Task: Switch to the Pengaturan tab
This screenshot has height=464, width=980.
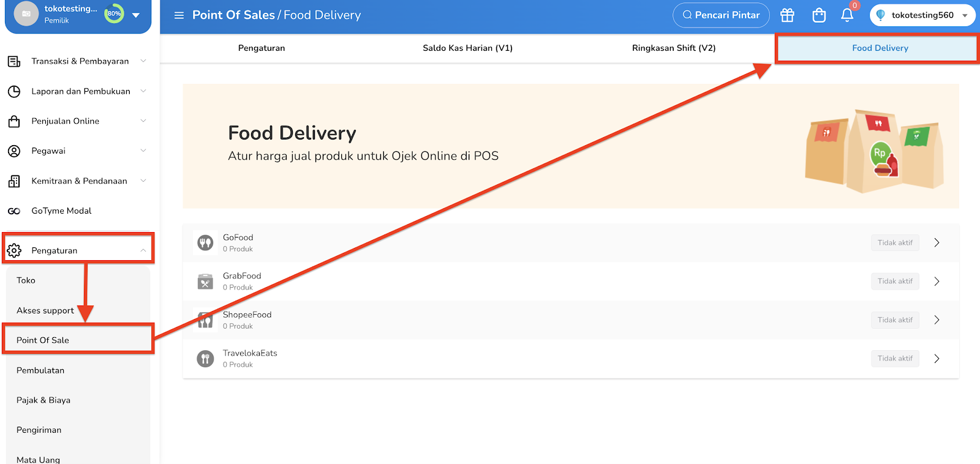Action: 262,48
